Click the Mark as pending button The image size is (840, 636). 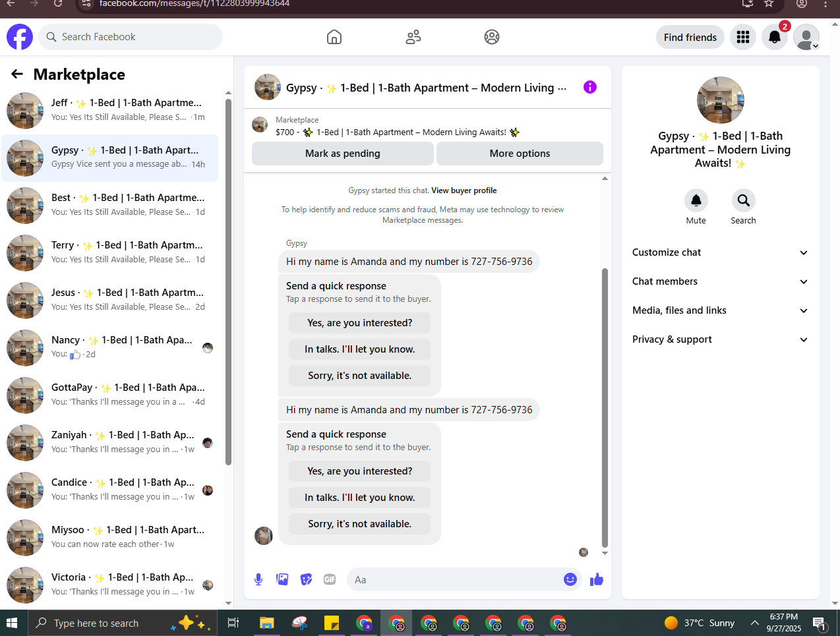tap(343, 154)
